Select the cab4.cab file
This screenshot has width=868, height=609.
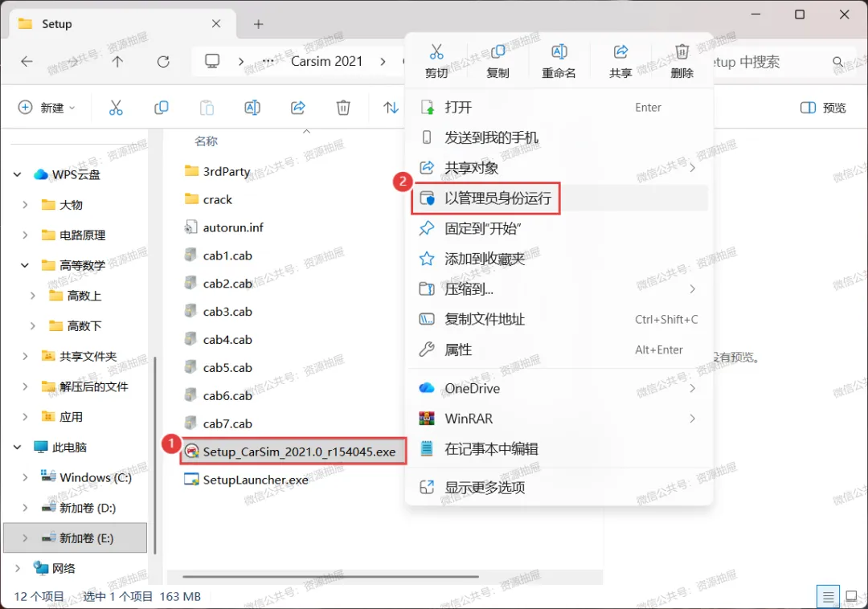[x=219, y=340]
